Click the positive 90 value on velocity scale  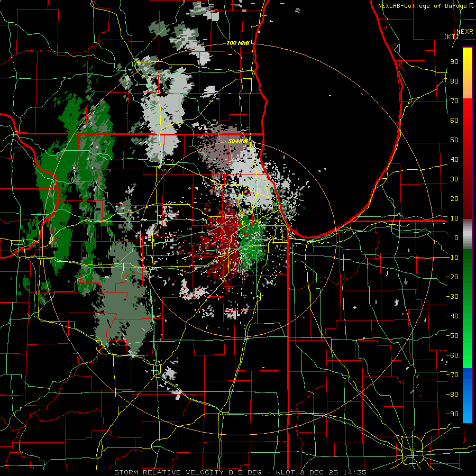coord(454,62)
